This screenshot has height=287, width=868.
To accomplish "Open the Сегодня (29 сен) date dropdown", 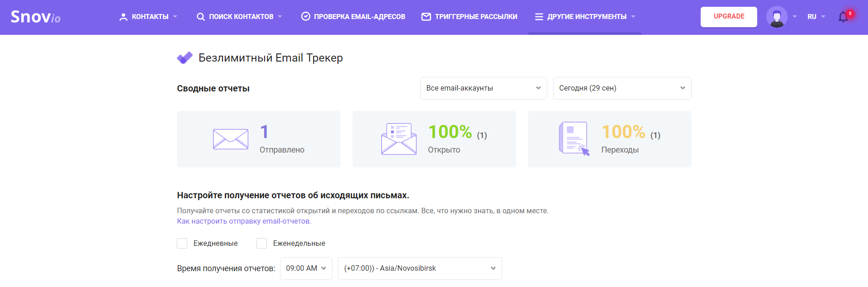I will click(x=622, y=88).
